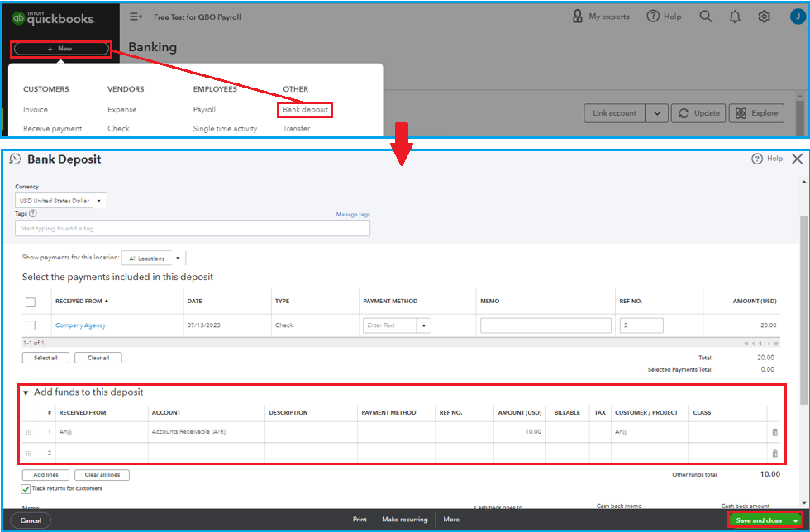
Task: Click Print in the bottom bar
Action: (x=360, y=520)
